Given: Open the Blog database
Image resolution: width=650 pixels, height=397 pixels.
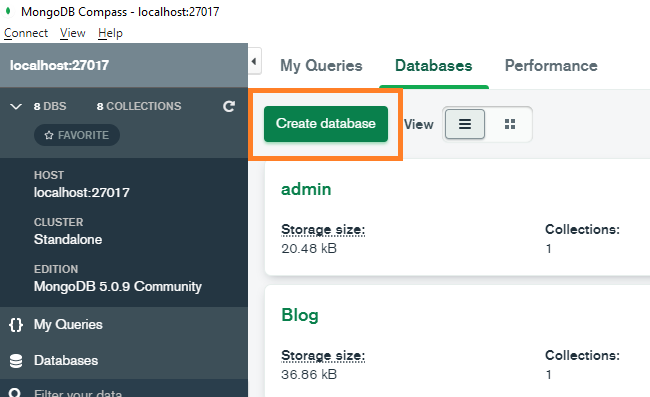Looking at the screenshot, I should 300,315.
